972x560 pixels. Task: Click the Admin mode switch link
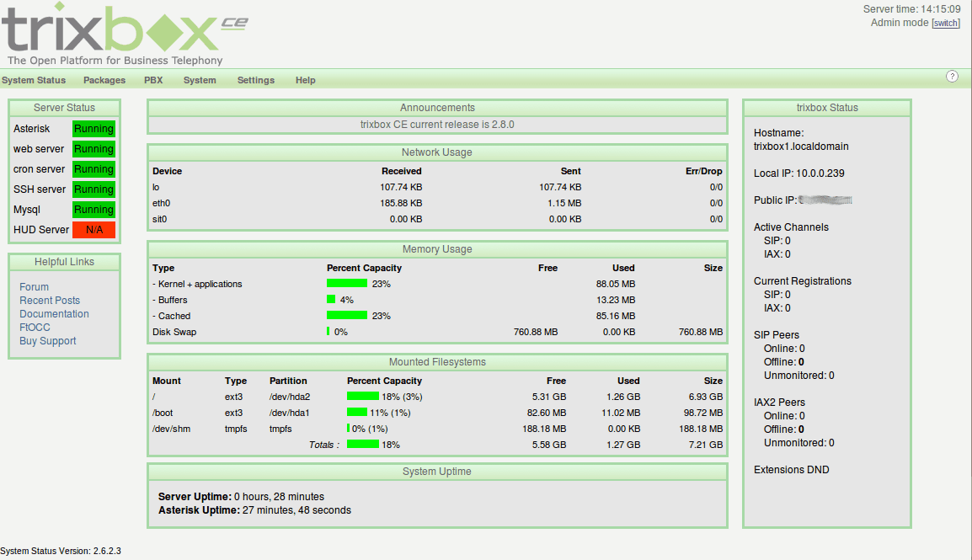[x=946, y=23]
